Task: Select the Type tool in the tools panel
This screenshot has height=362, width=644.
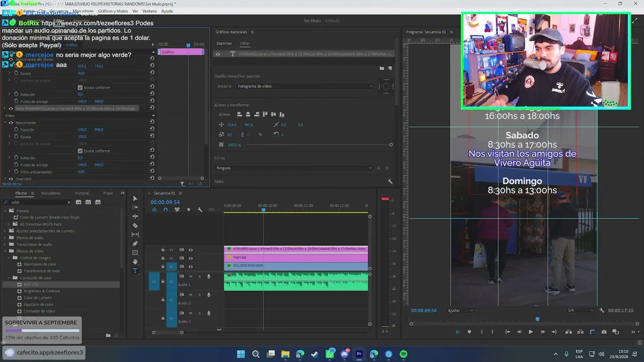Action: point(135,270)
